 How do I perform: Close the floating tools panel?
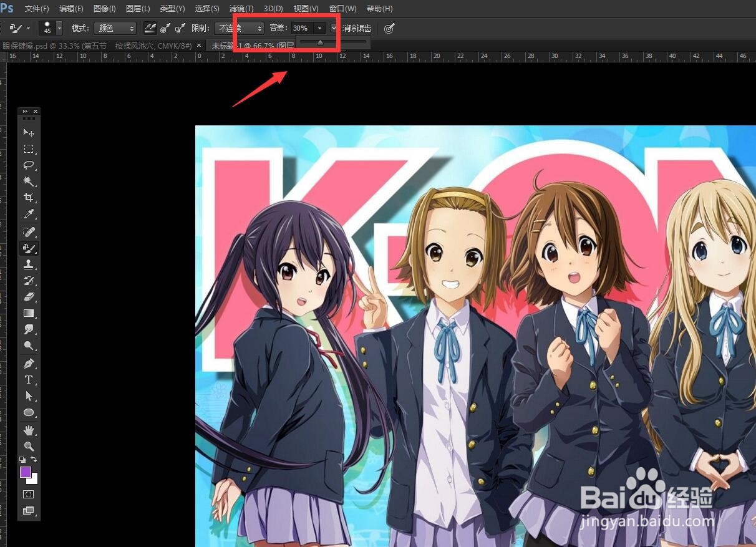(36, 112)
